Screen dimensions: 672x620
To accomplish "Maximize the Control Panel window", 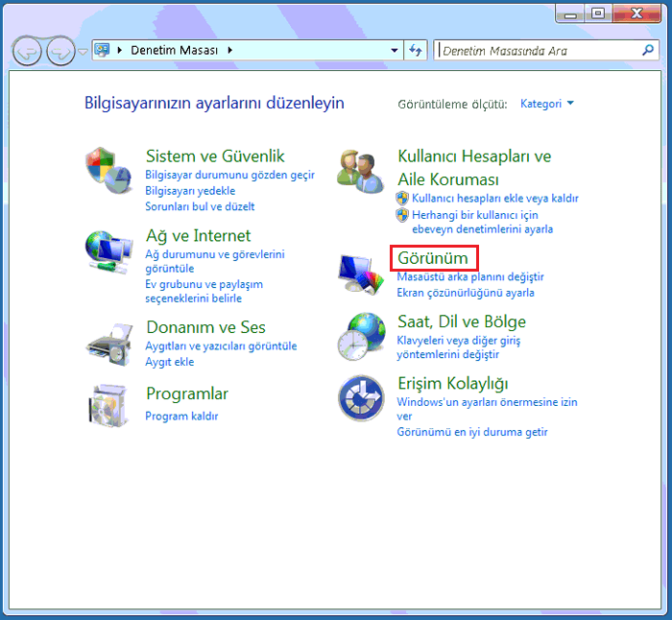I will tap(598, 13).
